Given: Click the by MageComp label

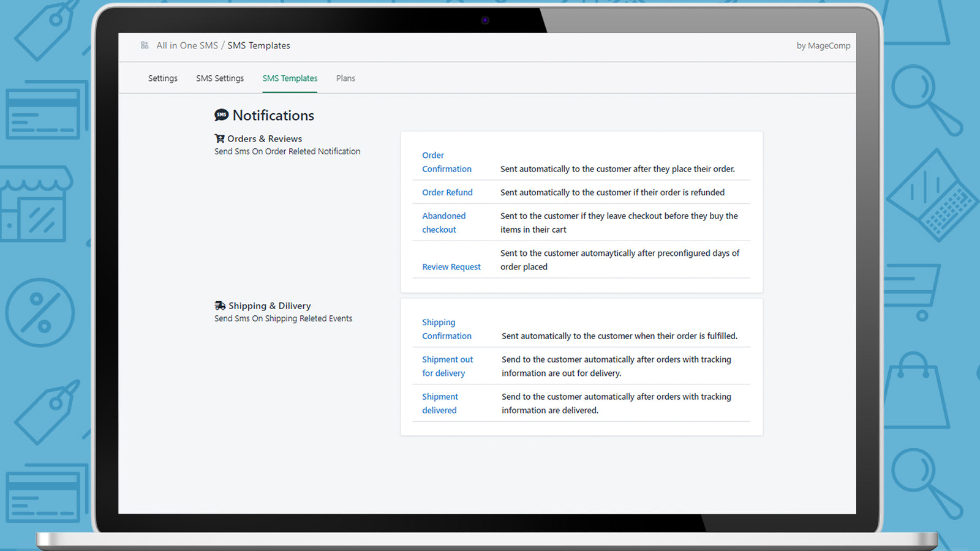Looking at the screenshot, I should pos(823,46).
